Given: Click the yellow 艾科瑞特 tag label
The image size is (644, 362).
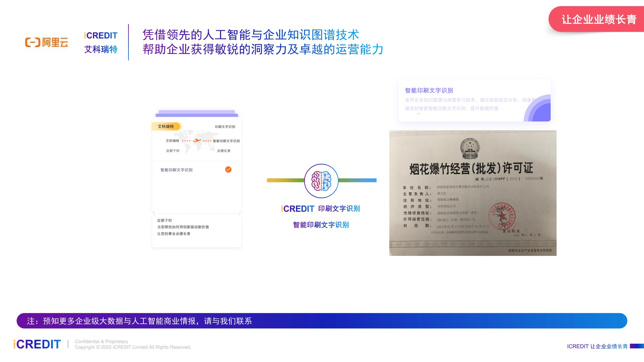Looking at the screenshot, I should pos(166,126).
